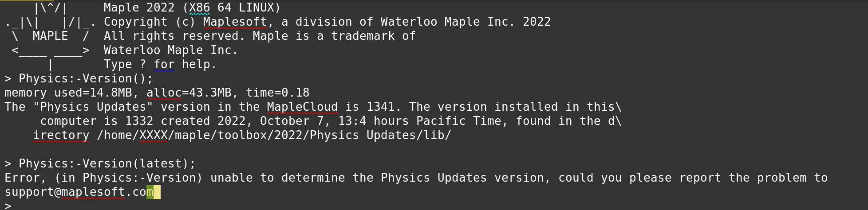Screen dimensions: 868x210
Task: Click the memory used=14.8MB status text
Action: (68, 93)
